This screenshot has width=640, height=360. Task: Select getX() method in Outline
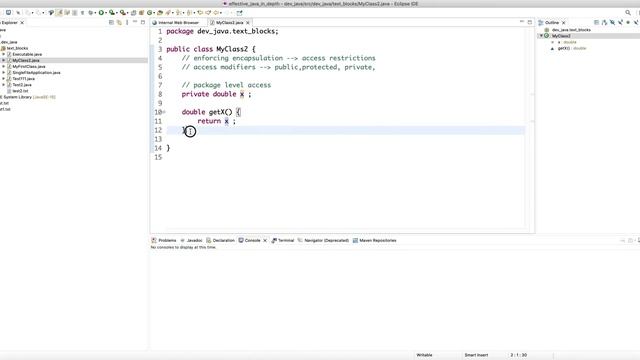[572, 48]
